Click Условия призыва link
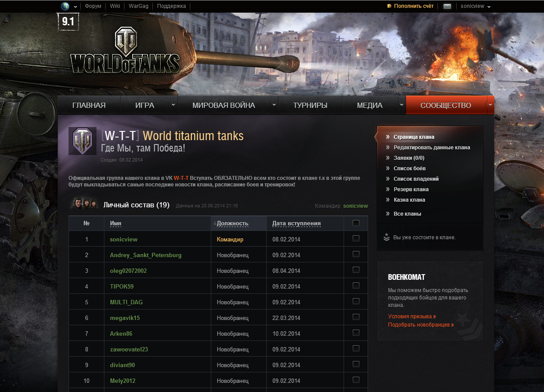The height and width of the screenshot is (392, 544). [x=412, y=316]
